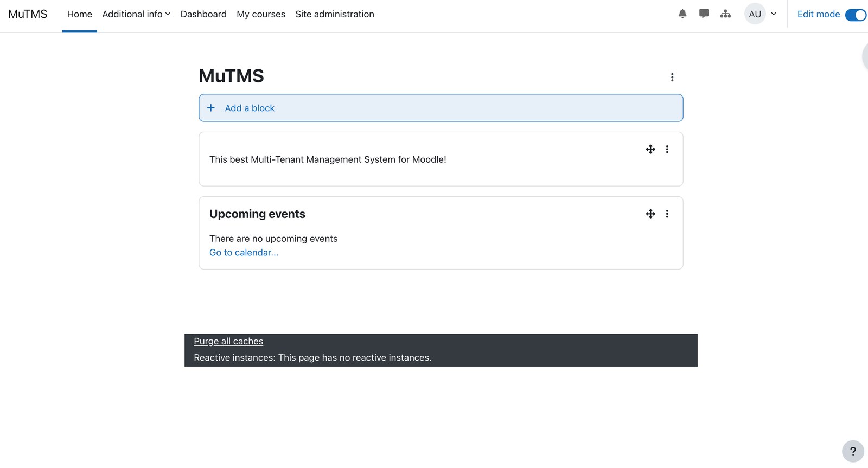
Task: Open the MuTMS page actions kebab menu
Action: [x=672, y=77]
